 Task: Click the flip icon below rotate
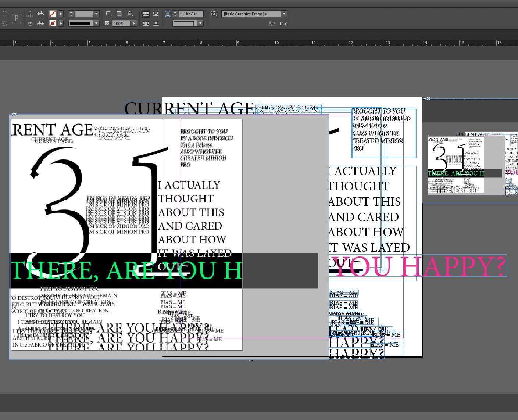[4, 24]
